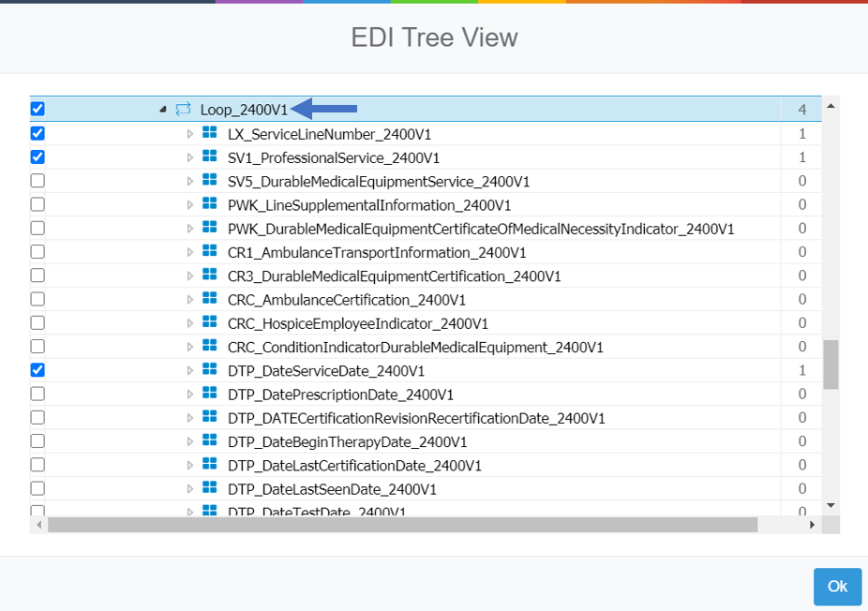
Task: Check the SV5_DurableMedicalEquipmentService_2400V1 checkbox
Action: point(37,181)
